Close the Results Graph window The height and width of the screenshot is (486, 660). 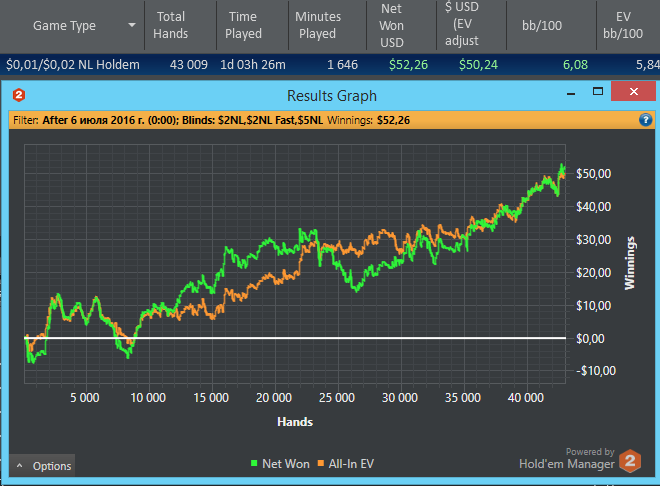(633, 91)
